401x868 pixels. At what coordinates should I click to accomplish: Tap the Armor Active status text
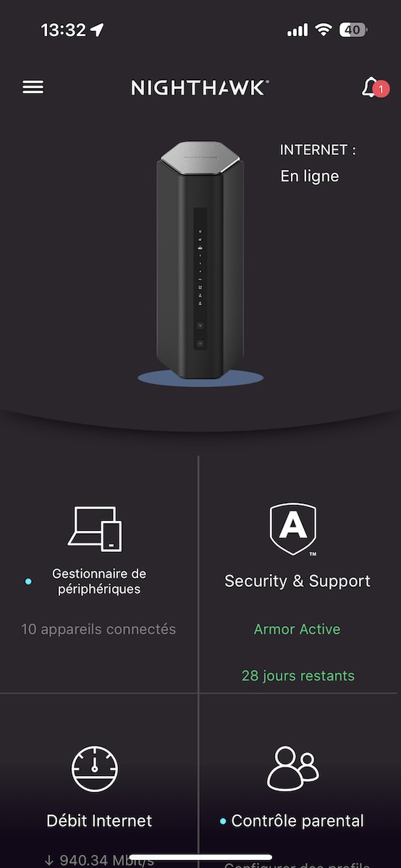[297, 629]
